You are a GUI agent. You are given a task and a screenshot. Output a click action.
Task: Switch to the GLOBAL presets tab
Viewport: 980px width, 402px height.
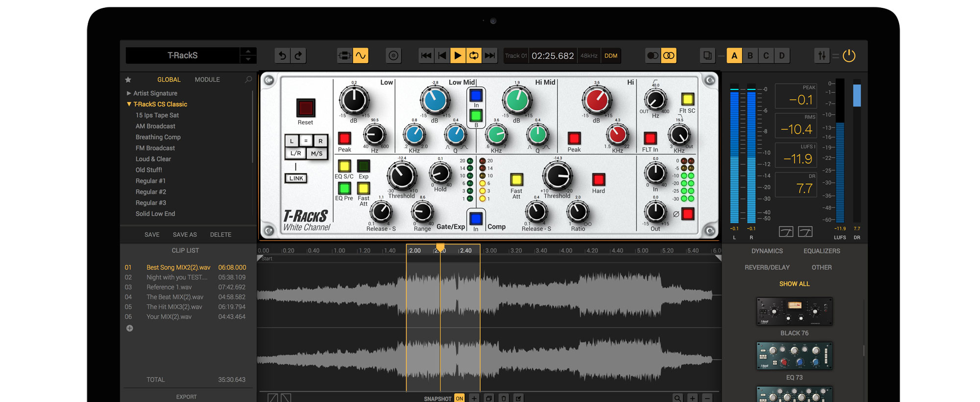point(169,79)
